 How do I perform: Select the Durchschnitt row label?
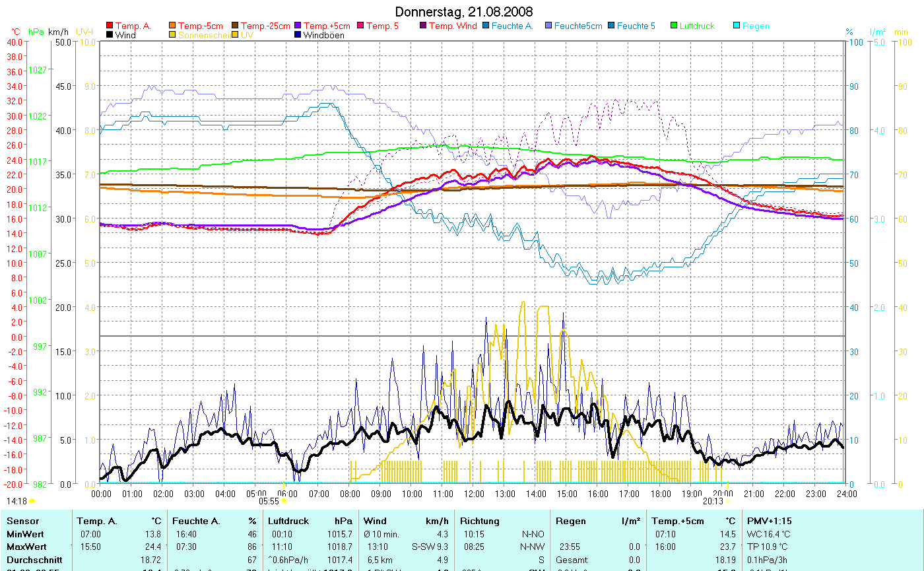point(34,559)
